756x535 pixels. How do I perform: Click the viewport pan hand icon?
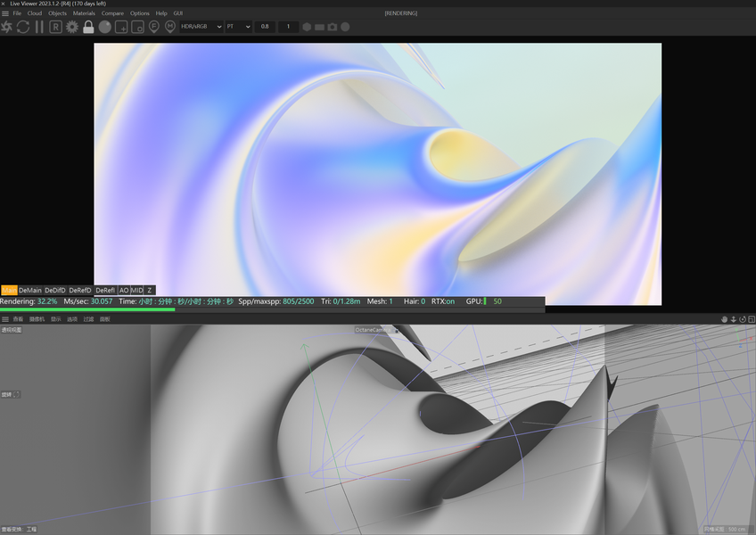pyautogui.click(x=724, y=319)
